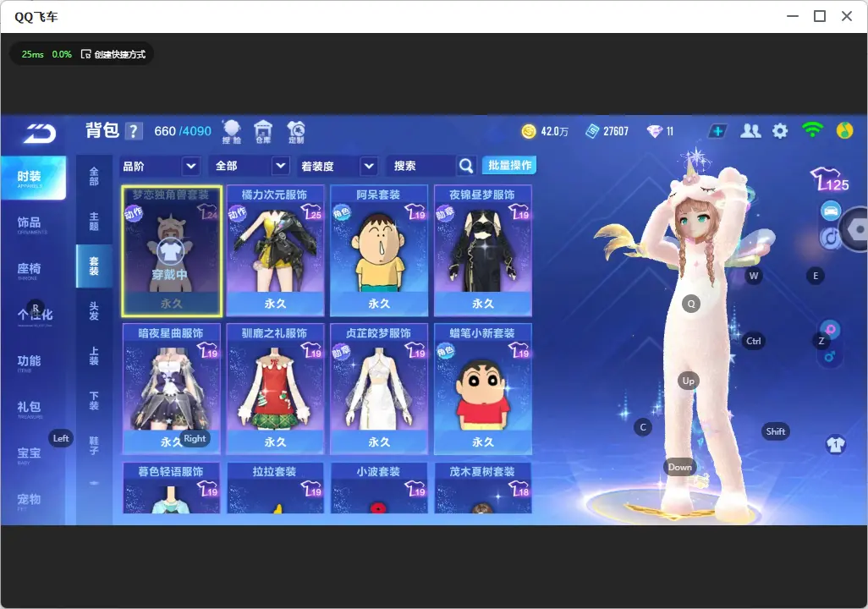Click the green Wi-Fi signal icon
Image resolution: width=868 pixels, height=609 pixels.
click(812, 130)
